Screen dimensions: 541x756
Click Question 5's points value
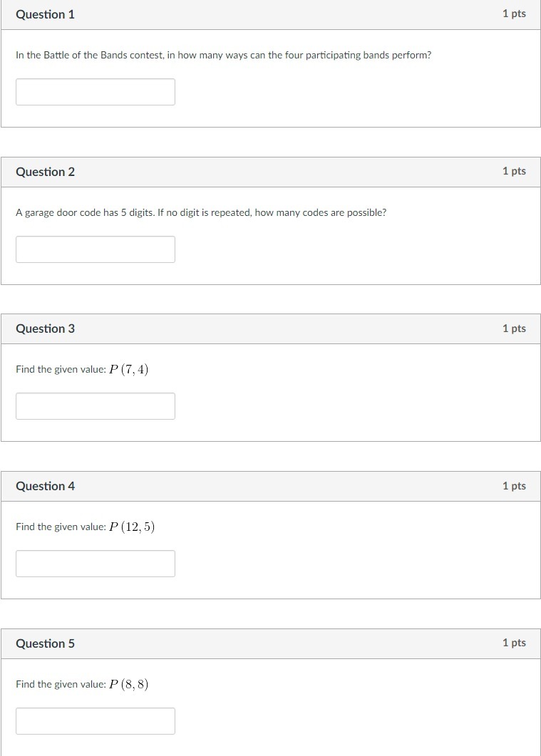point(514,643)
